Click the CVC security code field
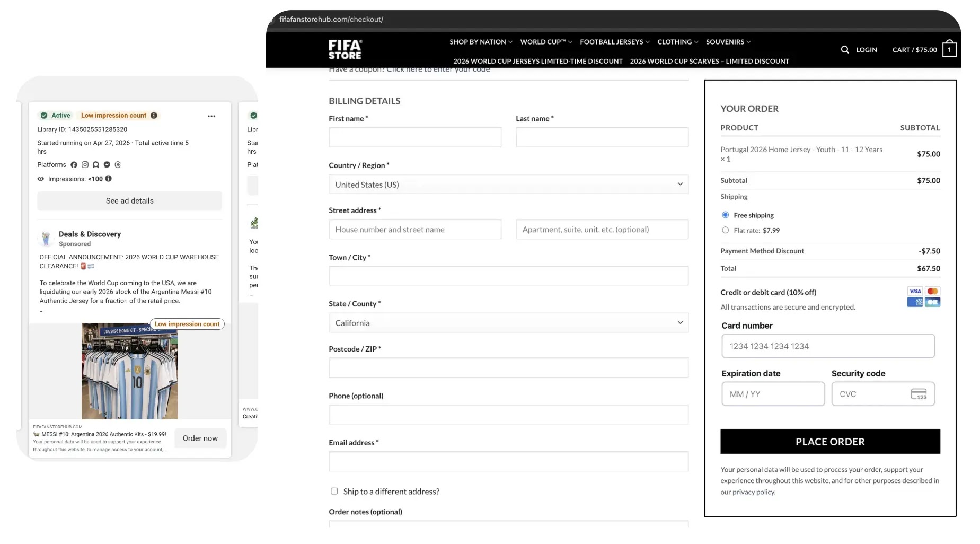This screenshot has width=980, height=544. point(883,394)
